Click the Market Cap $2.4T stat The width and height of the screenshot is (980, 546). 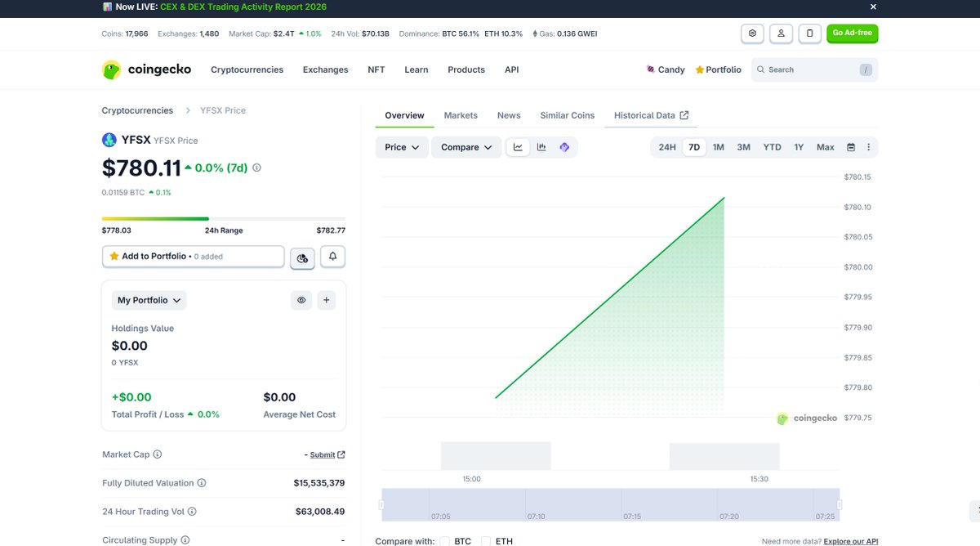(275, 34)
